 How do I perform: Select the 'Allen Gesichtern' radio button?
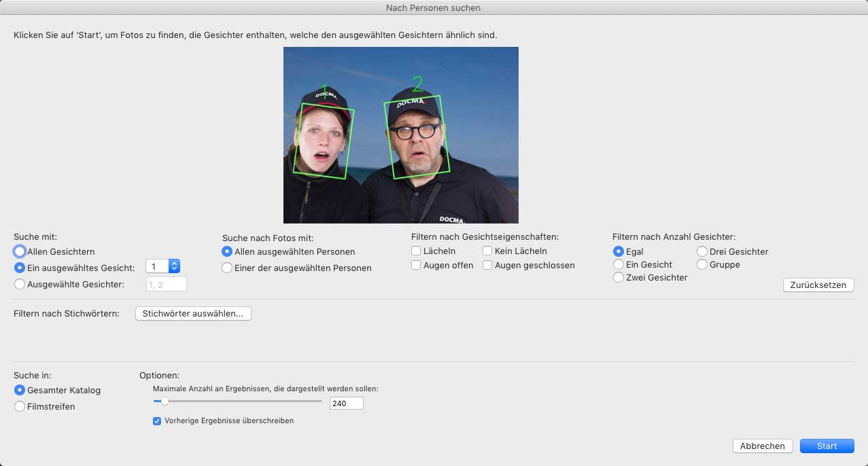point(20,251)
